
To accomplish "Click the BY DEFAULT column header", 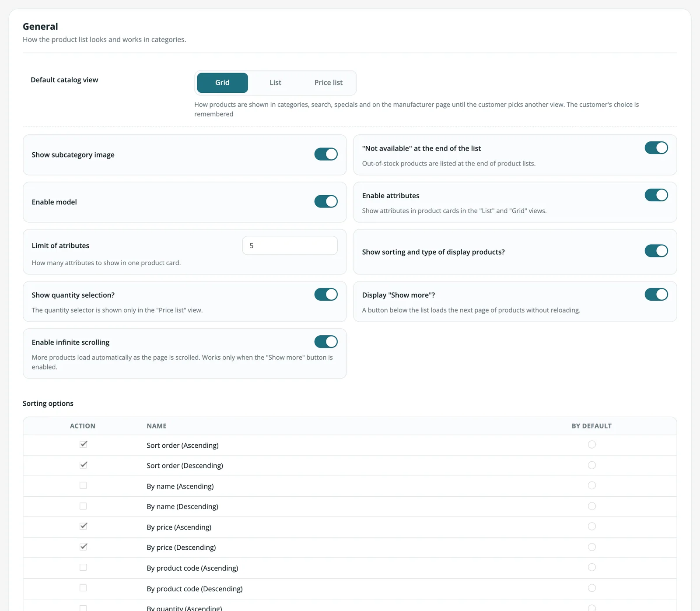I will [591, 426].
